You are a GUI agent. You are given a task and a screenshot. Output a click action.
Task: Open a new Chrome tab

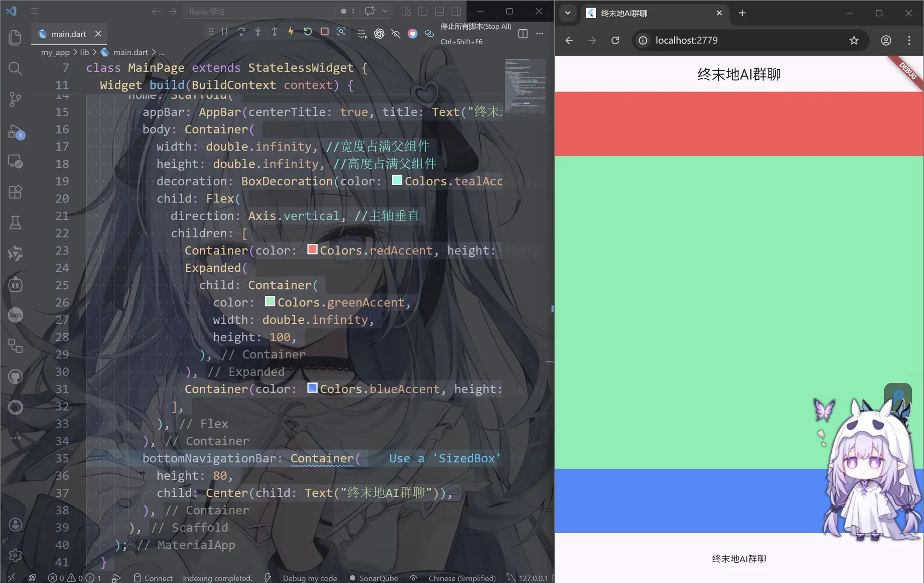tap(742, 13)
